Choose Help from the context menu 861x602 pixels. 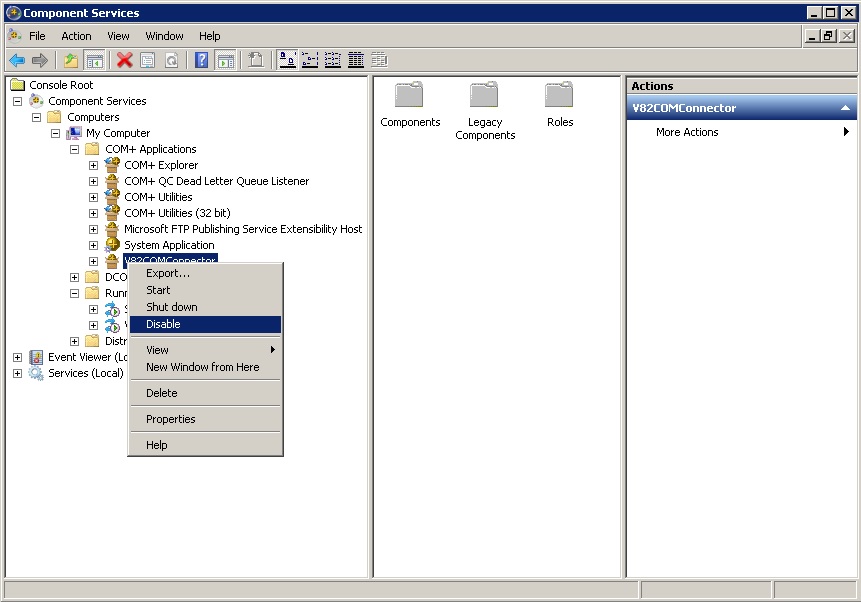[x=205, y=445]
